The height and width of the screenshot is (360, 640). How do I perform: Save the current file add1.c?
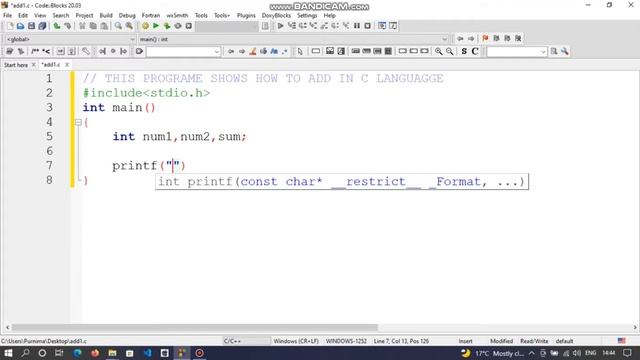[31, 26]
